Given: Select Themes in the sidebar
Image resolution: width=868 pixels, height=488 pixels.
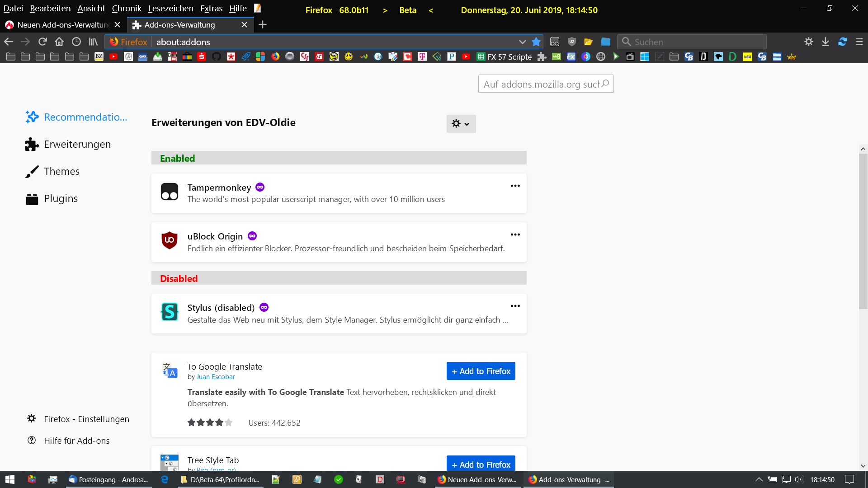Looking at the screenshot, I should [61, 172].
